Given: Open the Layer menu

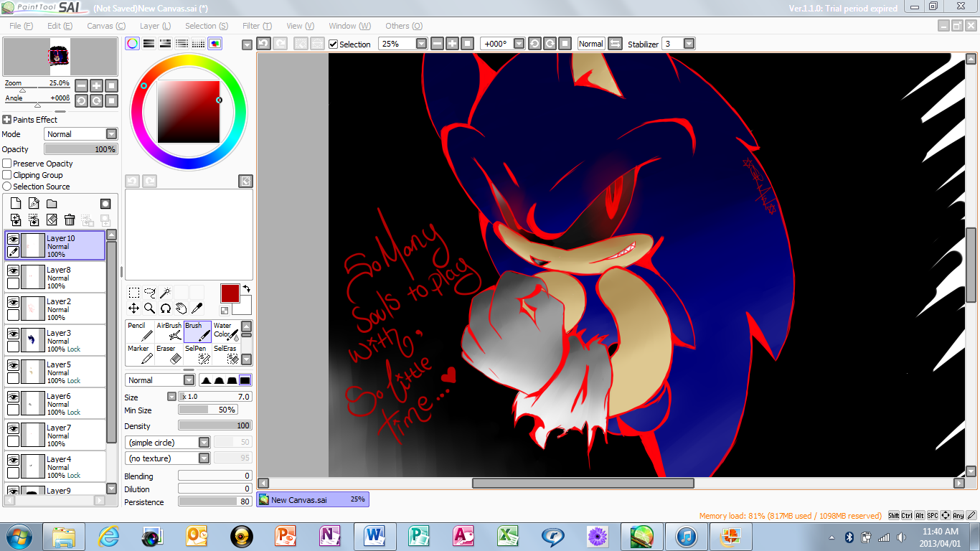Looking at the screenshot, I should [155, 26].
